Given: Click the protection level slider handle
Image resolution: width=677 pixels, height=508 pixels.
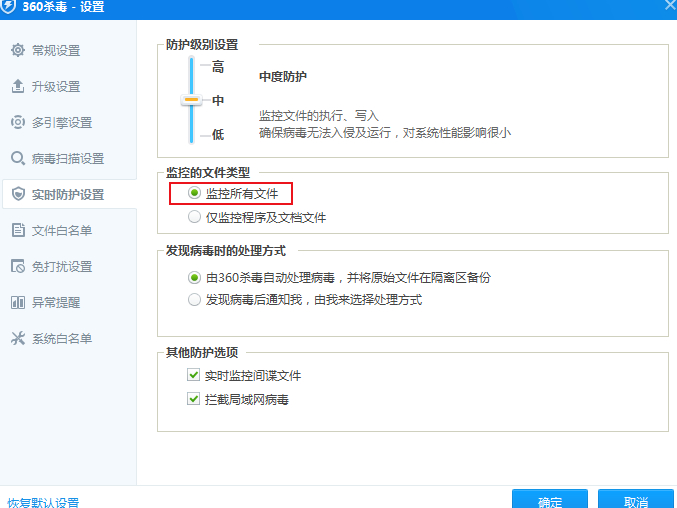Looking at the screenshot, I should pyautogui.click(x=191, y=100).
